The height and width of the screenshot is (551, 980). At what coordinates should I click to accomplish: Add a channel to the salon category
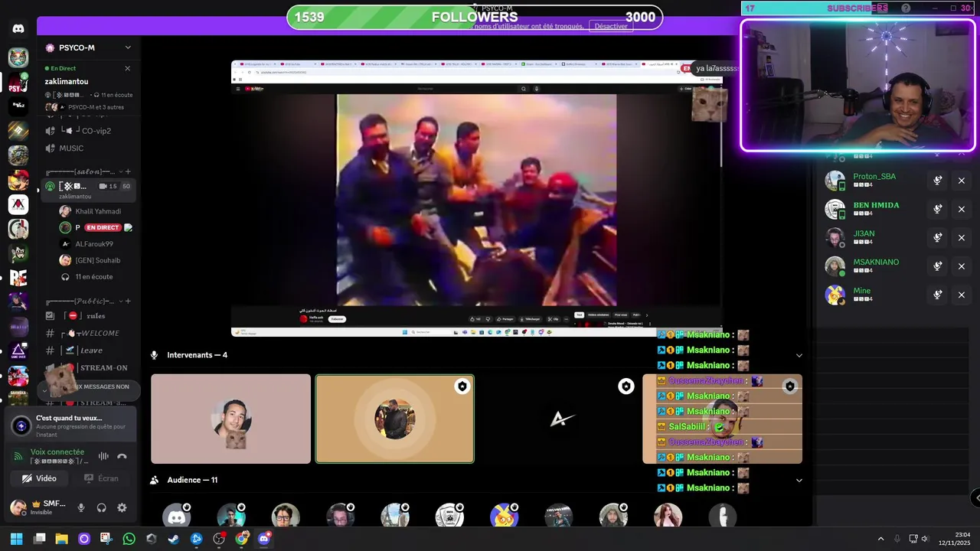point(128,172)
